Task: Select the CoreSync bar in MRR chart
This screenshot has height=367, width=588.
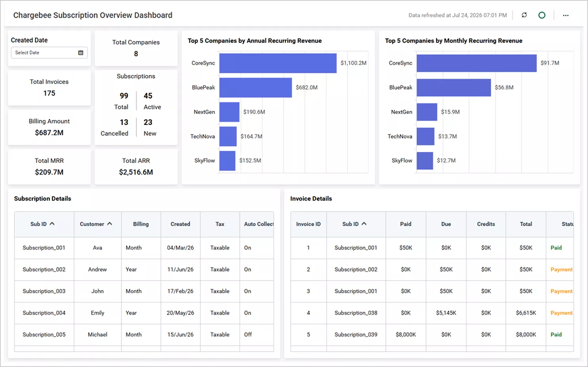Action: click(x=477, y=63)
